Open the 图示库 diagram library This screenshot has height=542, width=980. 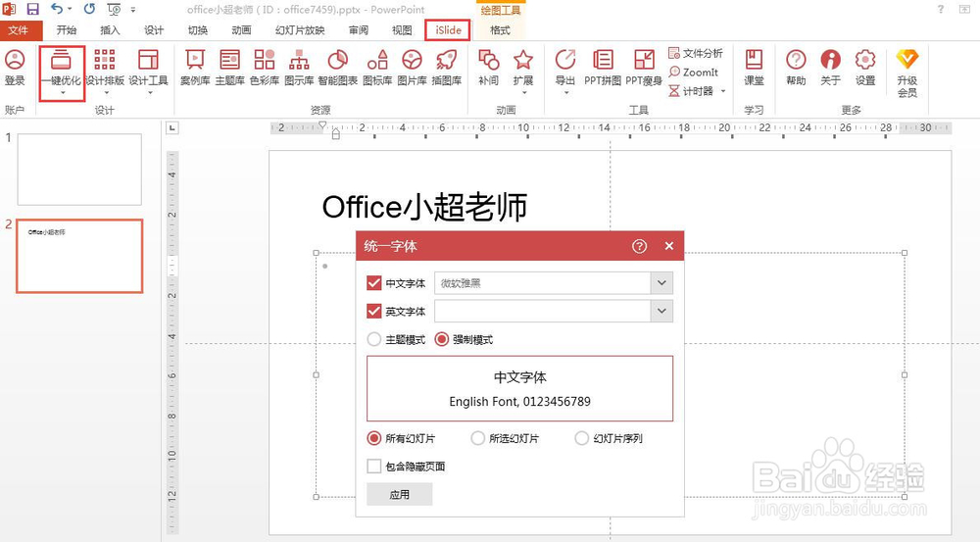click(x=299, y=67)
